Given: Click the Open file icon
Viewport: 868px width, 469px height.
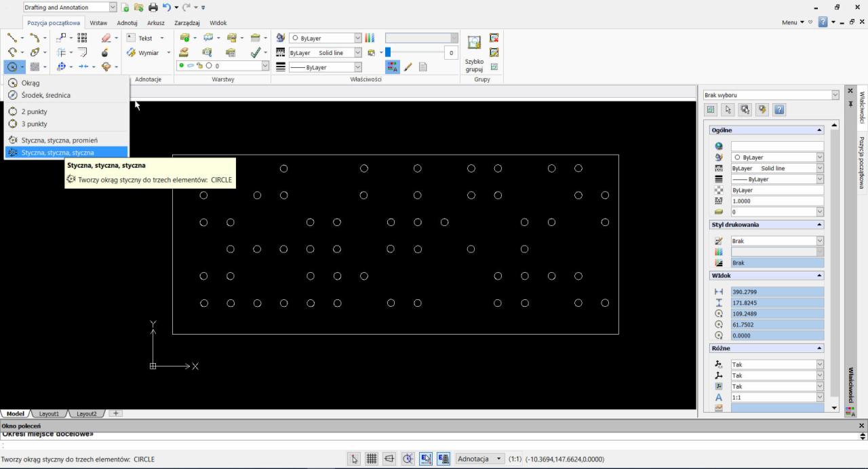Looking at the screenshot, I should pos(139,7).
